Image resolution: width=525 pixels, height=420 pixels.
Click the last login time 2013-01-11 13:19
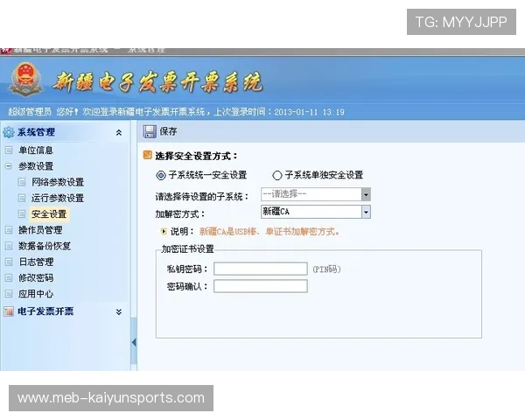click(x=309, y=112)
